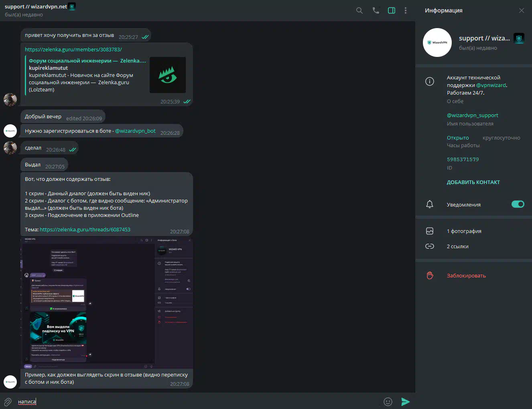Toggle the Уведомления notifications switch

518,204
